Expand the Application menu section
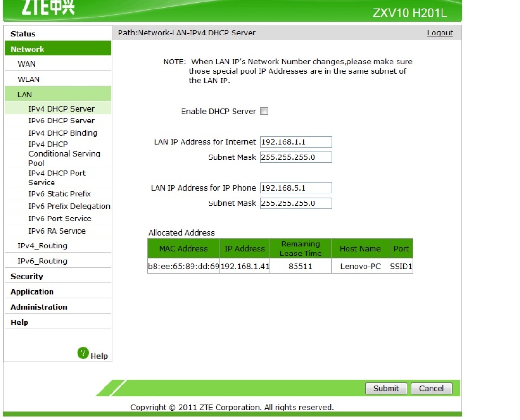520x420 pixels. pos(32,292)
